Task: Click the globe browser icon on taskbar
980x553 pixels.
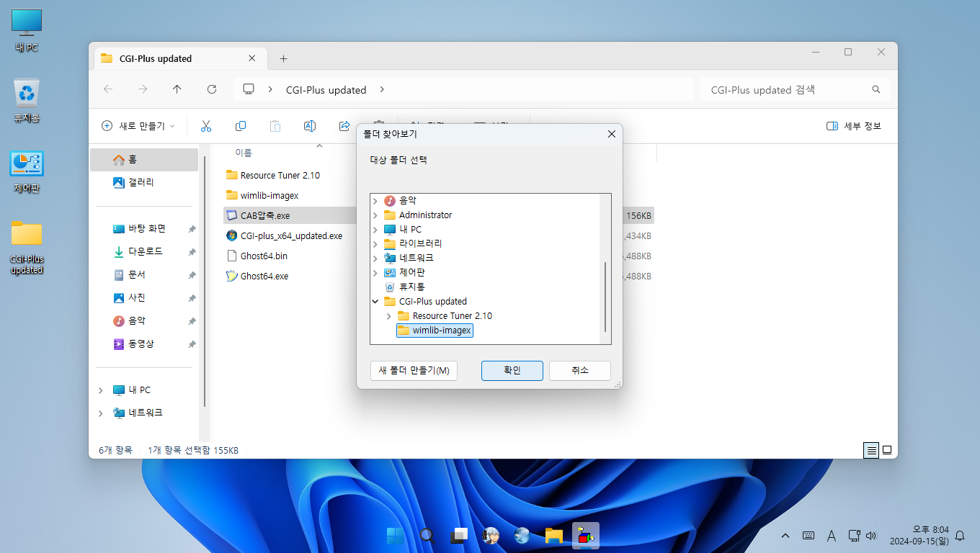Action: (522, 535)
